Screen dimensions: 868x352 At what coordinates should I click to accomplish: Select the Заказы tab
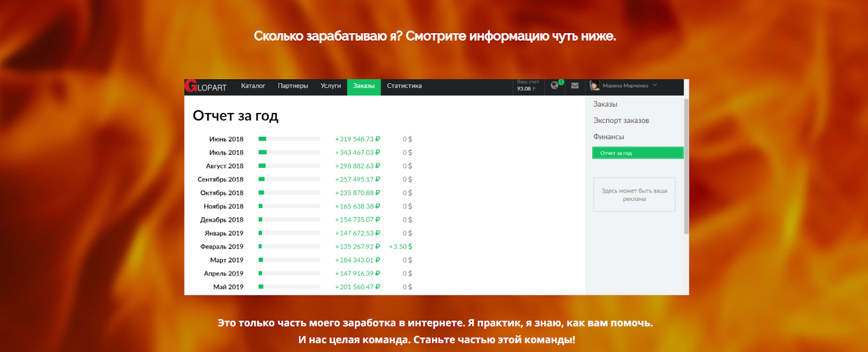(364, 86)
